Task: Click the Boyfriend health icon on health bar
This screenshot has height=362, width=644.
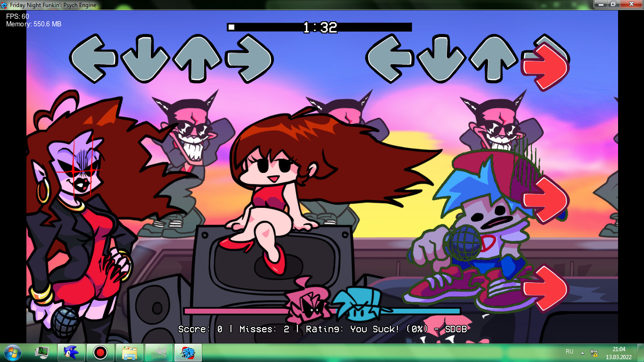Action: coord(361,304)
